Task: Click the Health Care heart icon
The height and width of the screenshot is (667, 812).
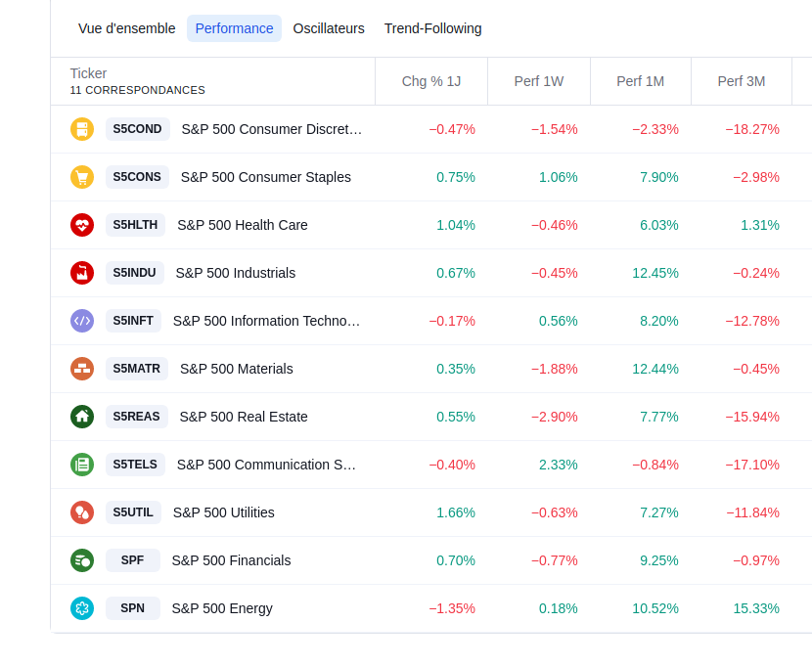Action: pos(82,225)
